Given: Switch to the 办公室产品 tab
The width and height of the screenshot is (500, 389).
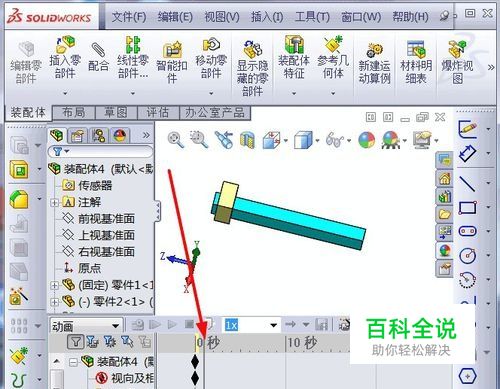Looking at the screenshot, I should [x=215, y=113].
